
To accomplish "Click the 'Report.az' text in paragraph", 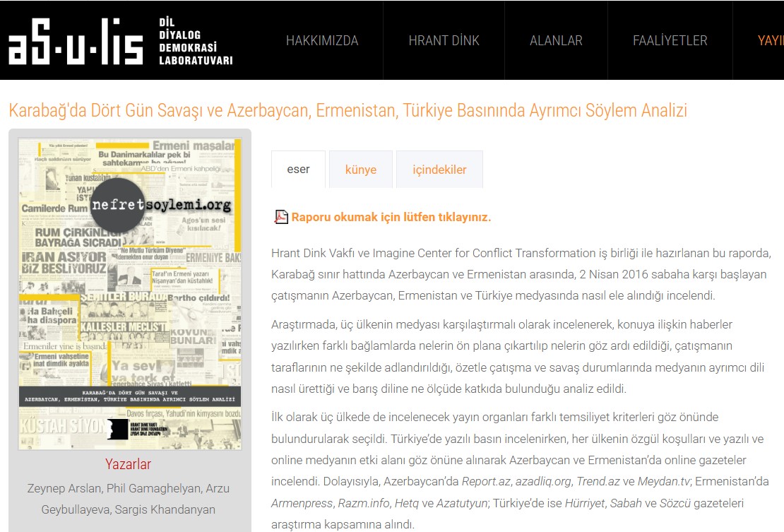I will (x=485, y=482).
